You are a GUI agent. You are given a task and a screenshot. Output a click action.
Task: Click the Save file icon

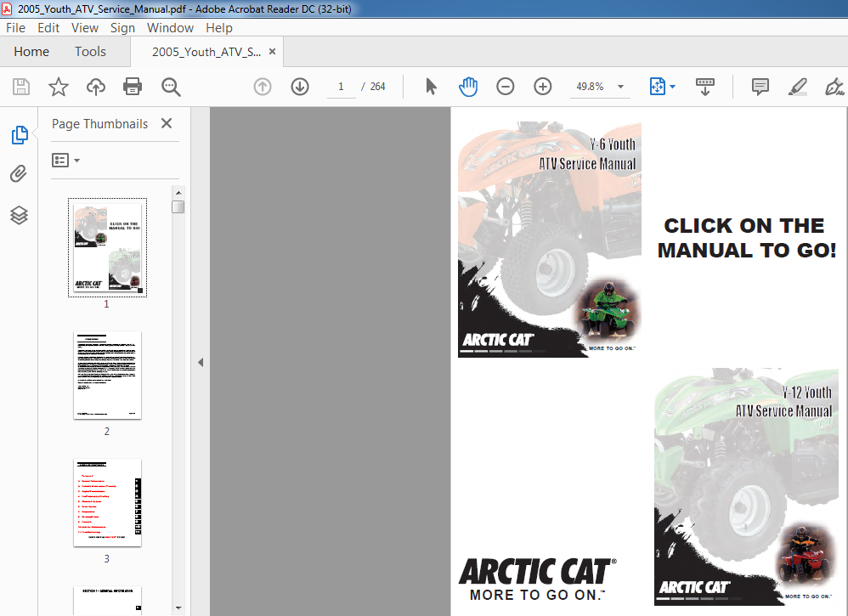point(21,87)
